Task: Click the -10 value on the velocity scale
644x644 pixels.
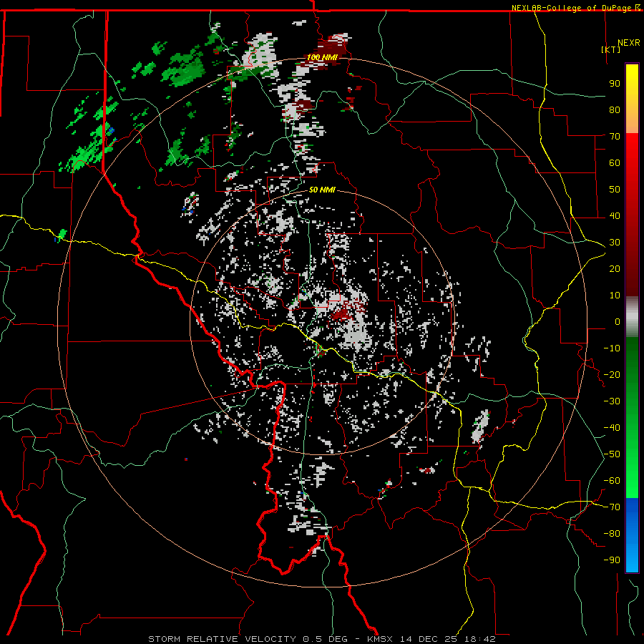Action: 612,348
